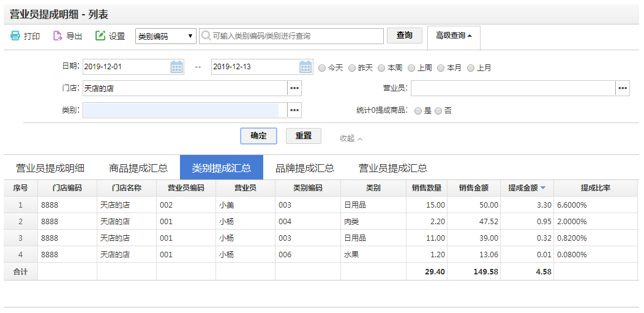Click 收起 to collapse filters
Screen dimensions: 644x313
(x=351, y=138)
